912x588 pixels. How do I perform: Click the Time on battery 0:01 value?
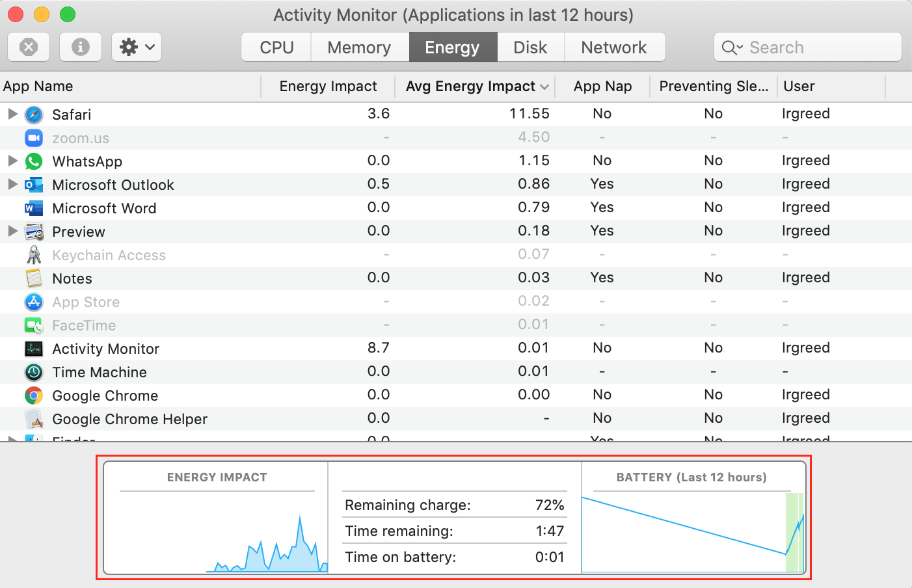550,557
